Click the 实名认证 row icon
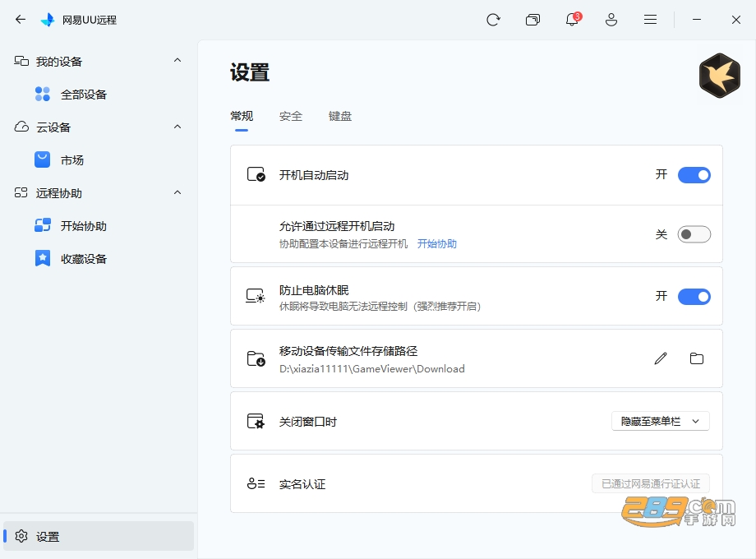Viewport: 756px width, 559px height. [256, 483]
